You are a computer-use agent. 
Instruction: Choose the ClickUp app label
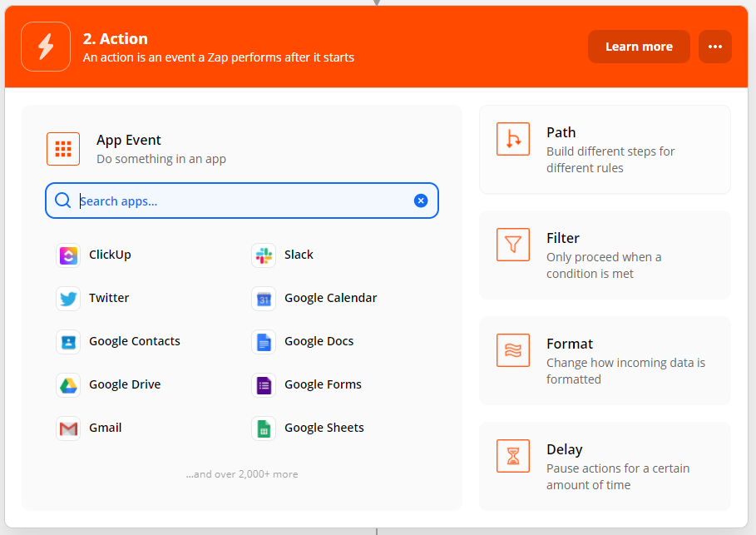pos(110,255)
